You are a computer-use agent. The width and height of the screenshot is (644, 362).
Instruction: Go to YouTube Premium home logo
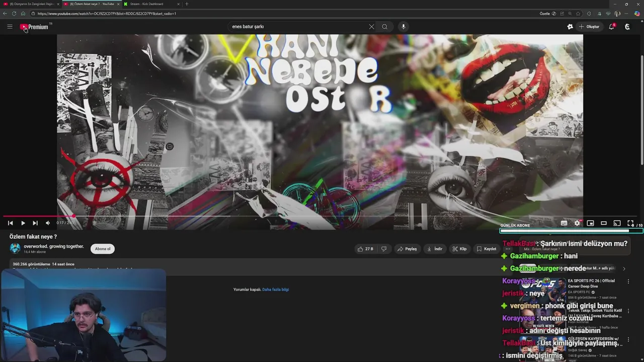[x=34, y=27]
